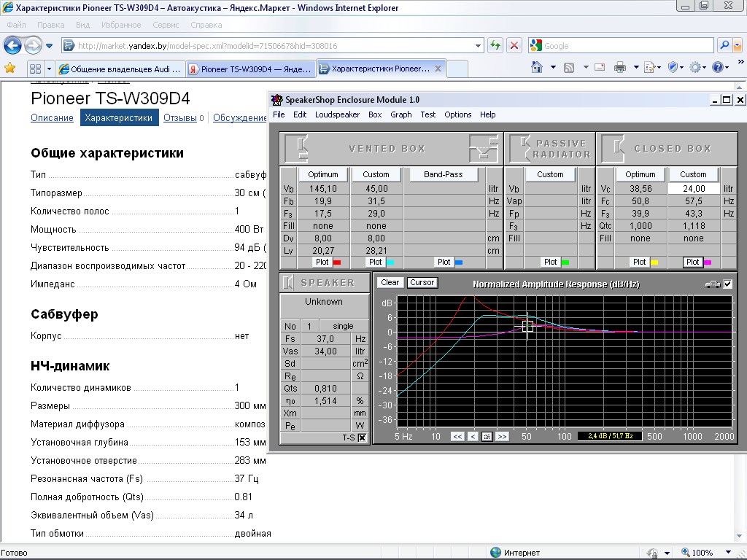The image size is (747, 560).
Task: Click the RSS feeds icon
Action: (569, 68)
